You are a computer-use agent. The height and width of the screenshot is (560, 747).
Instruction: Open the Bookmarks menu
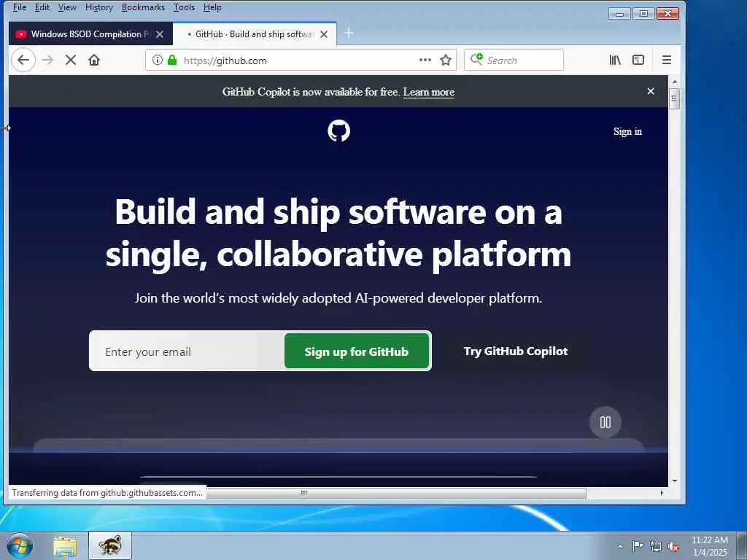tap(143, 7)
